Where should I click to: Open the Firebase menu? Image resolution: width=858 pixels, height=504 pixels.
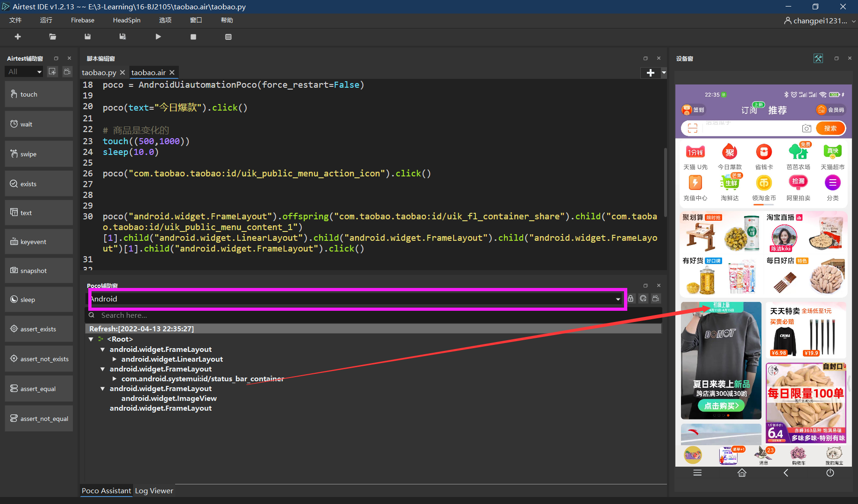point(83,20)
